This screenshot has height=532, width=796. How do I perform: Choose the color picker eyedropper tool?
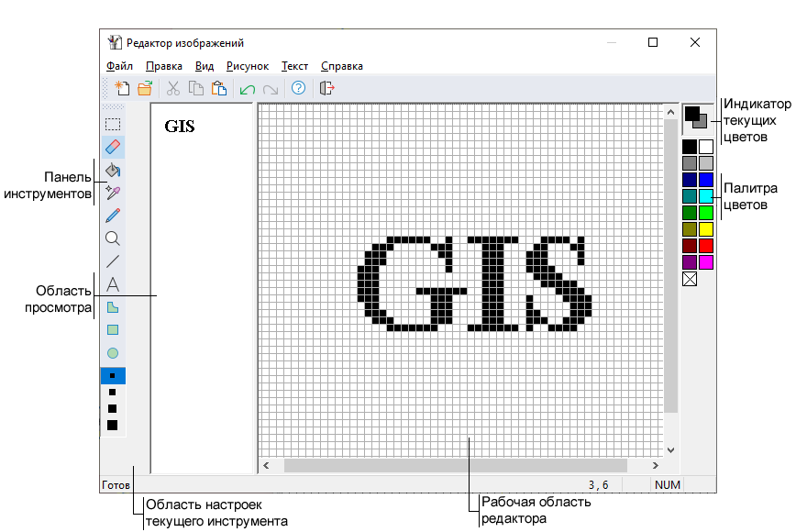113,193
